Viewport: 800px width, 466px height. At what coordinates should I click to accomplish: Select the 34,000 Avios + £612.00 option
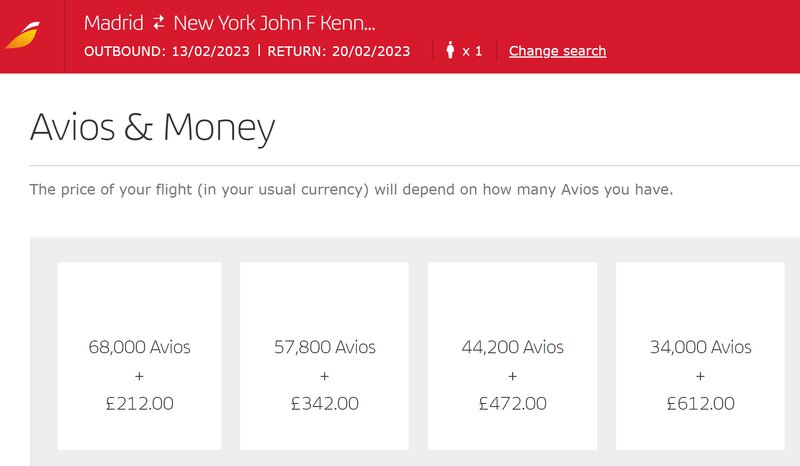[700, 356]
